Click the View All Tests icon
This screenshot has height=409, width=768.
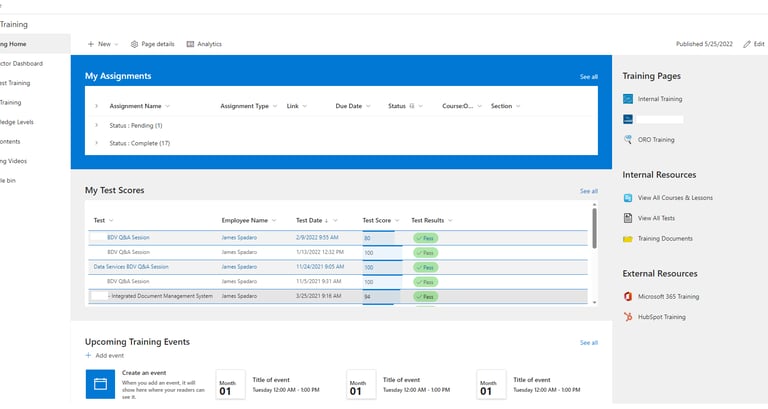tap(628, 218)
